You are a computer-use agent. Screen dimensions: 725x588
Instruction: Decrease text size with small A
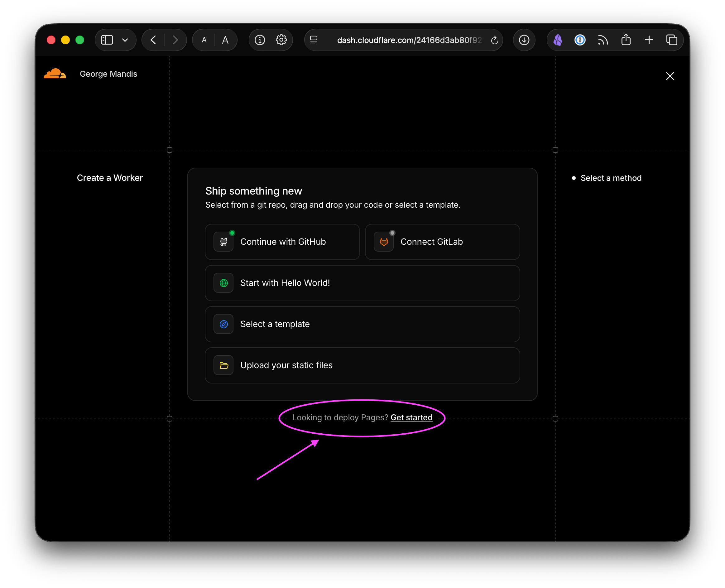(204, 40)
